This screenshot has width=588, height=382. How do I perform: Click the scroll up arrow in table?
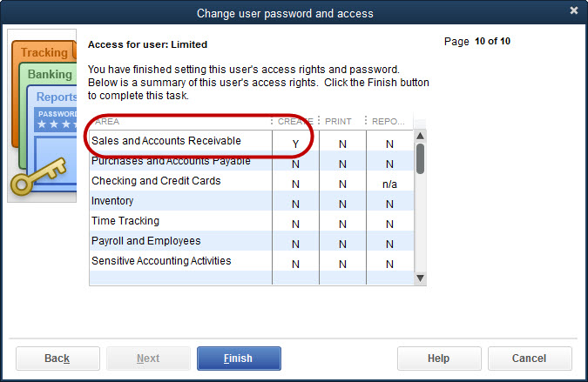coord(420,136)
